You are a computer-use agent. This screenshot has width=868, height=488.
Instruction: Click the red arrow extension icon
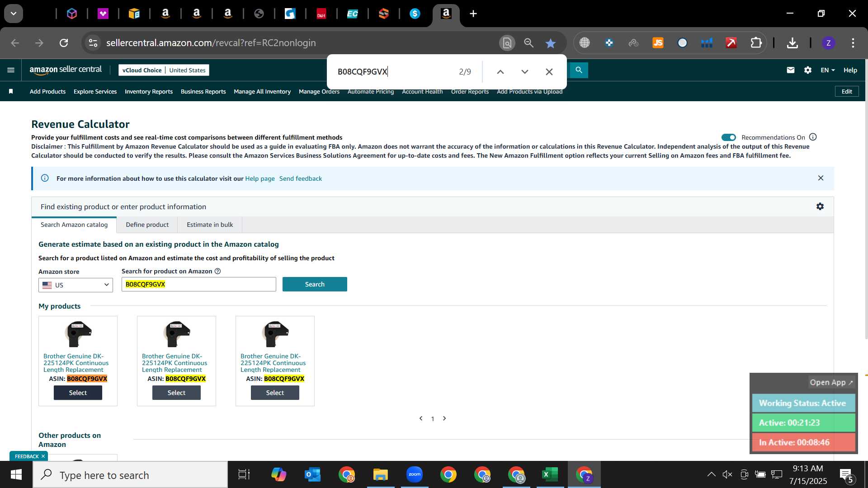coord(731,43)
